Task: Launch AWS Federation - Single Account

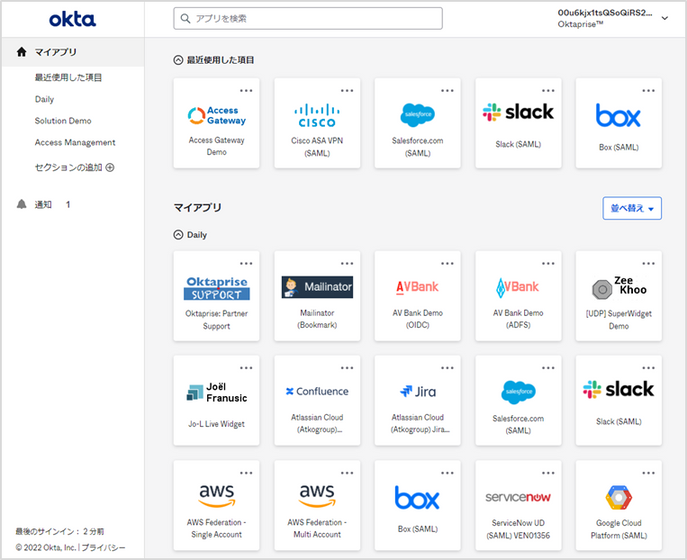Action: tap(216, 505)
